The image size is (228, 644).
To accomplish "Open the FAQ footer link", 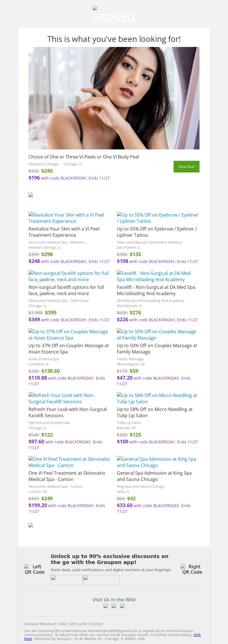I will [x=62, y=624].
